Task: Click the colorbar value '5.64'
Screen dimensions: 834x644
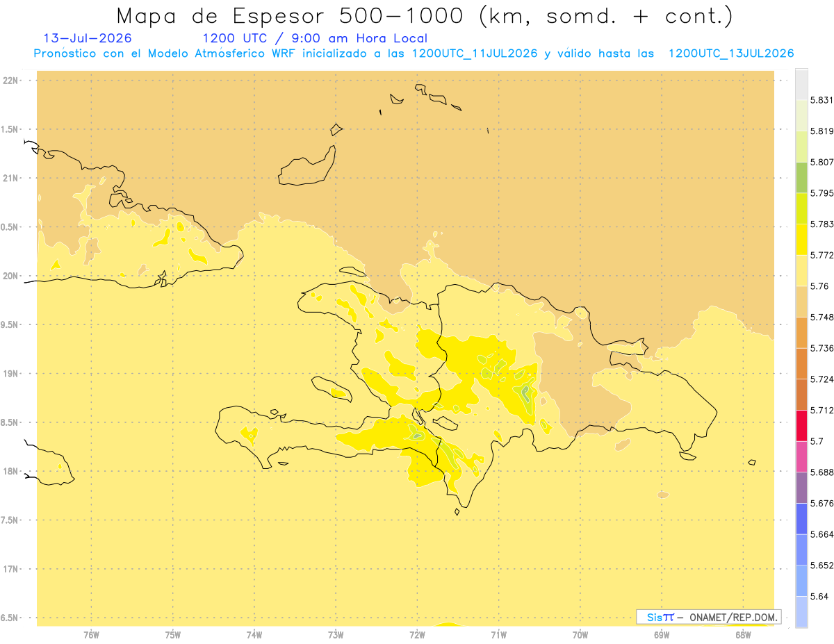Action: coord(820,596)
